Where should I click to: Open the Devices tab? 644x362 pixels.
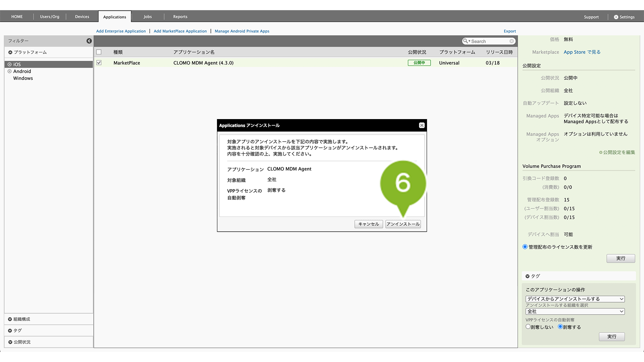pyautogui.click(x=82, y=17)
